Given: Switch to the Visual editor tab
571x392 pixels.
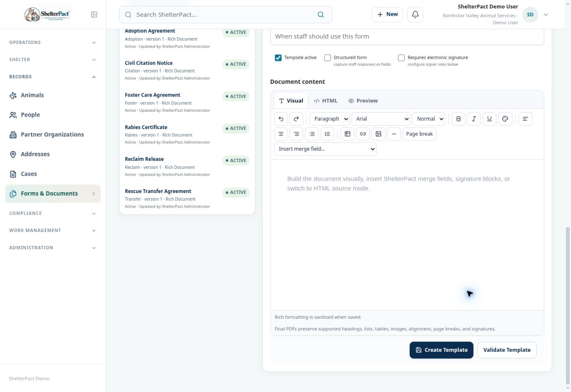Looking at the screenshot, I should [291, 101].
